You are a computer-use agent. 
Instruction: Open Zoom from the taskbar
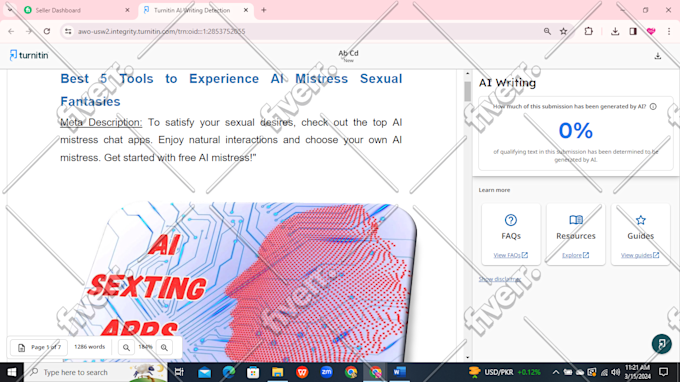[x=326, y=372]
